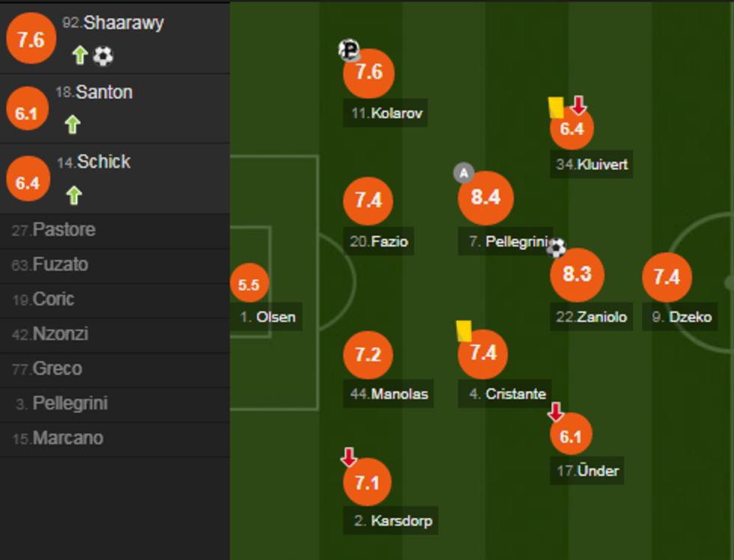Open Pastore's profile from the bench list

point(64,230)
